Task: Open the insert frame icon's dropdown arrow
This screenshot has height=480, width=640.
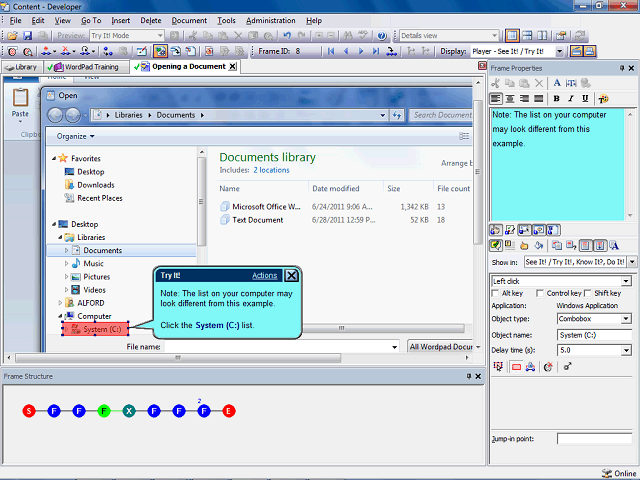Action: [x=54, y=51]
